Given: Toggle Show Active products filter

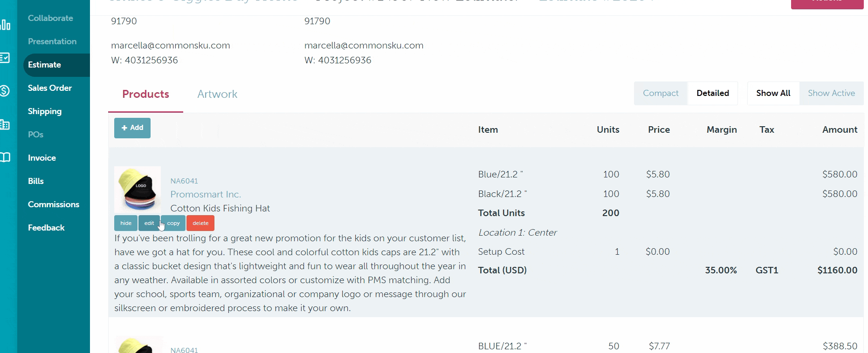Looking at the screenshot, I should (831, 93).
